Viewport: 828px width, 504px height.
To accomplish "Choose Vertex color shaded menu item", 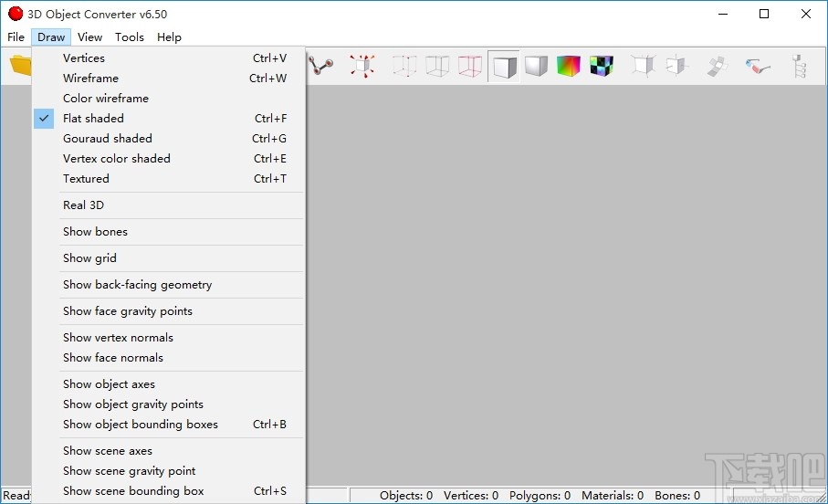I will pos(169,159).
